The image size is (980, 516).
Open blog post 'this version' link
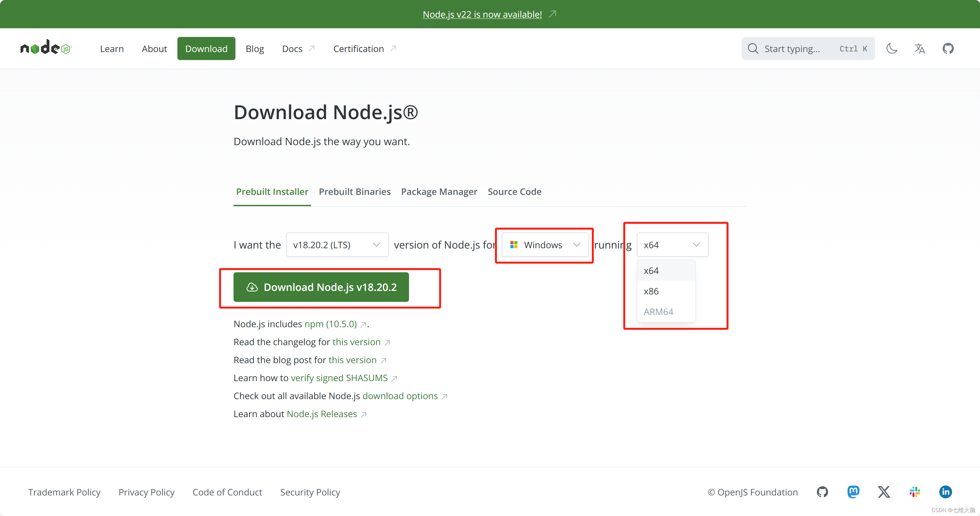[x=352, y=360]
